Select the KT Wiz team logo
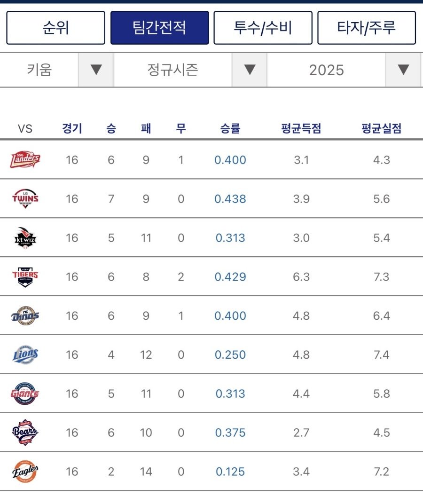The image size is (423, 504). (25, 238)
